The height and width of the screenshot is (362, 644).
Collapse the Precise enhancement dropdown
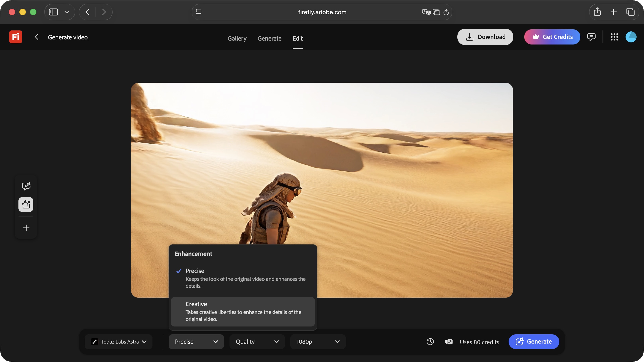tap(196, 341)
